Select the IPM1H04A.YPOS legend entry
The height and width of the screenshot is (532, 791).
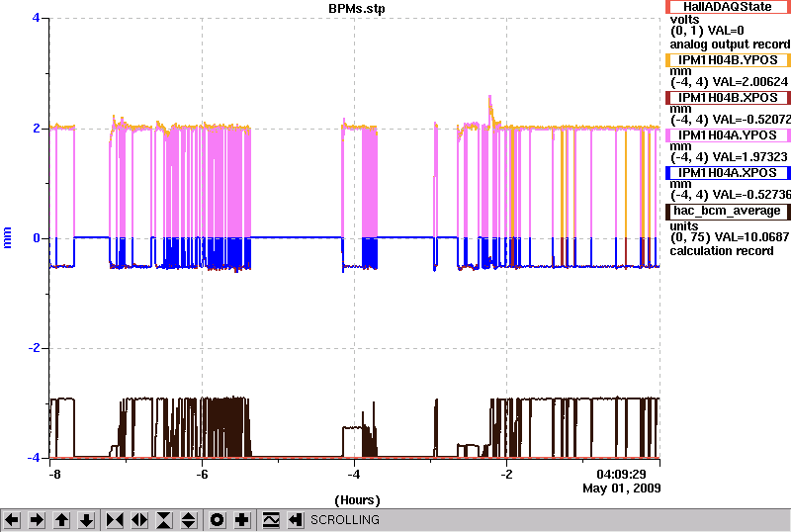coord(728,135)
